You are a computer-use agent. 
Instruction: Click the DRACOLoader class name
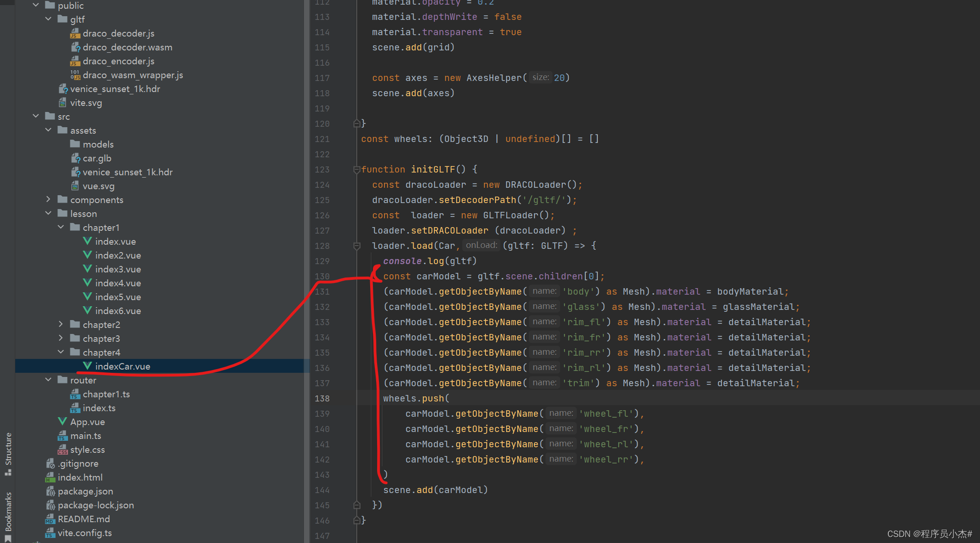[x=536, y=185]
